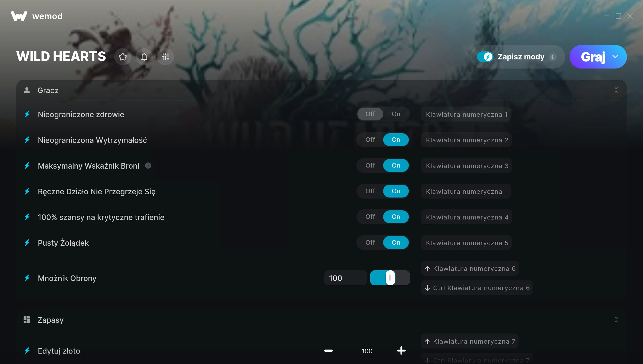Turn off Nieograniczona Wytrzymałość

tap(370, 140)
